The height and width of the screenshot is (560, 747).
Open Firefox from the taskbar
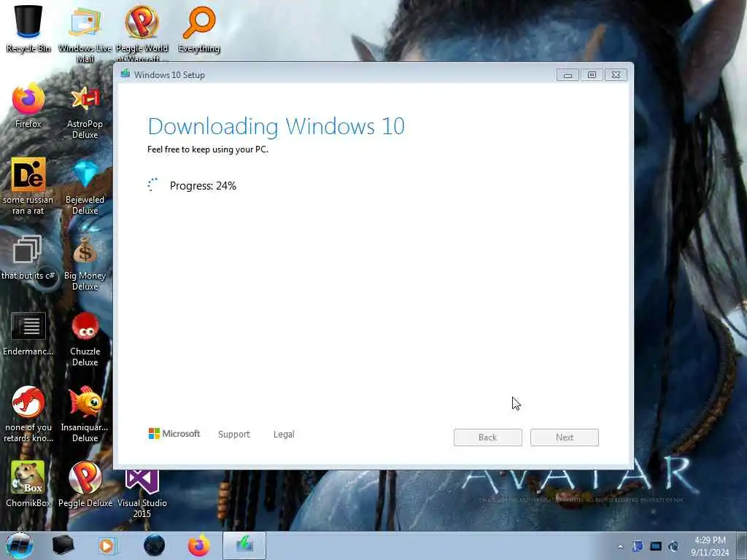click(198, 545)
